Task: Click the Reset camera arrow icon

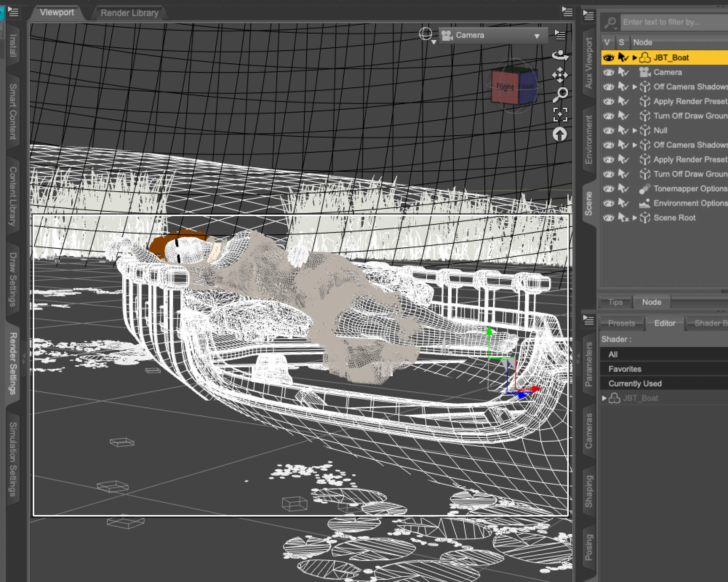Action: [560, 134]
